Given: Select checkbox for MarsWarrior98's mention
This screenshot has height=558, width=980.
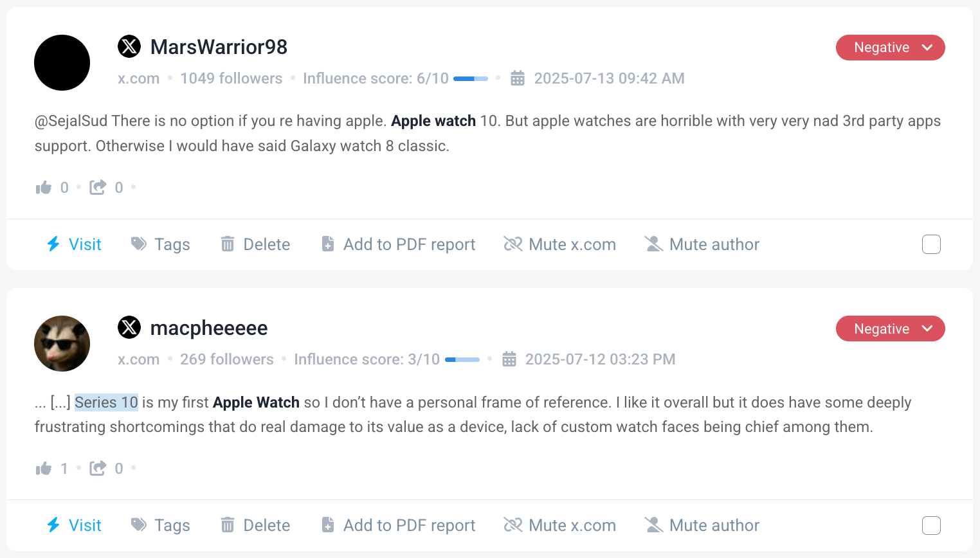Looking at the screenshot, I should pyautogui.click(x=931, y=244).
